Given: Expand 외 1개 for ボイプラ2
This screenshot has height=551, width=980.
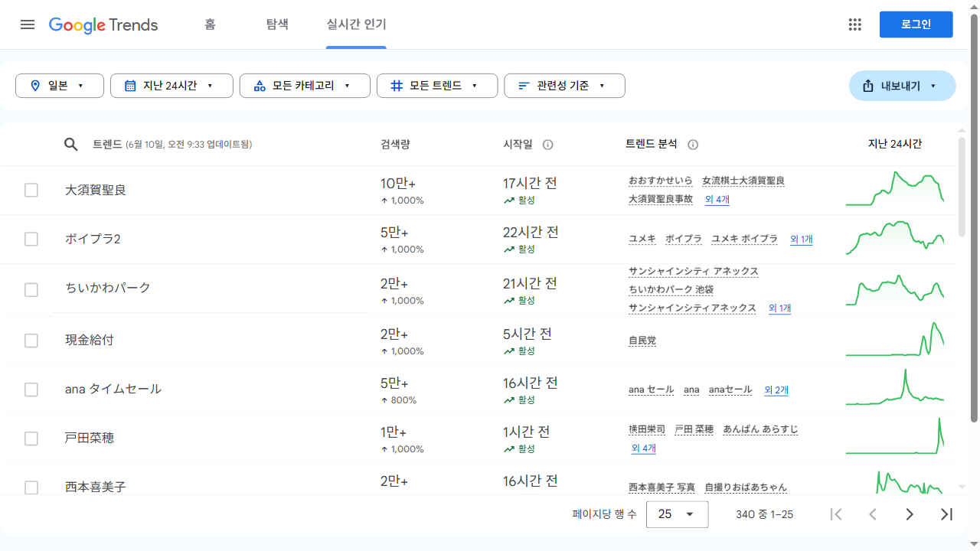Looking at the screenshot, I should (802, 240).
